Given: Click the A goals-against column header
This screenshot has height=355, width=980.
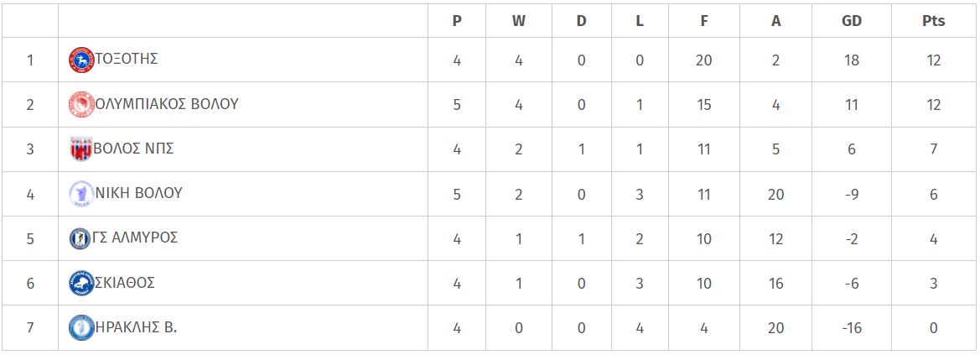Looking at the screenshot, I should point(775,21).
